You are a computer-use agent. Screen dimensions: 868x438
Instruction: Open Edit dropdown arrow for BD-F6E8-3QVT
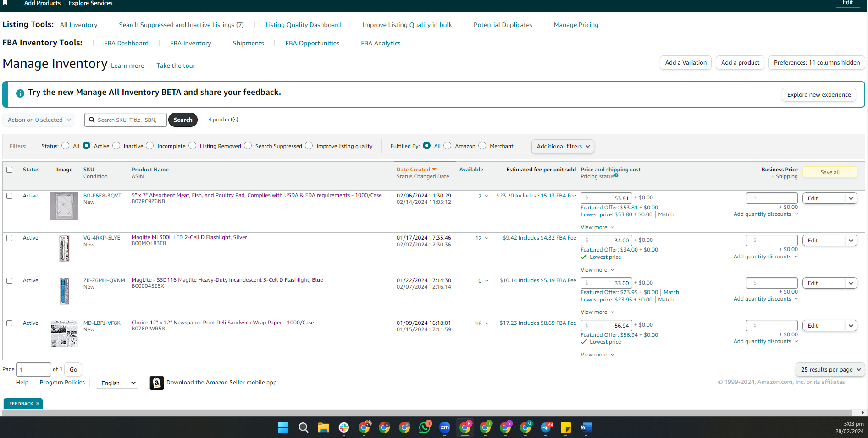tap(851, 198)
